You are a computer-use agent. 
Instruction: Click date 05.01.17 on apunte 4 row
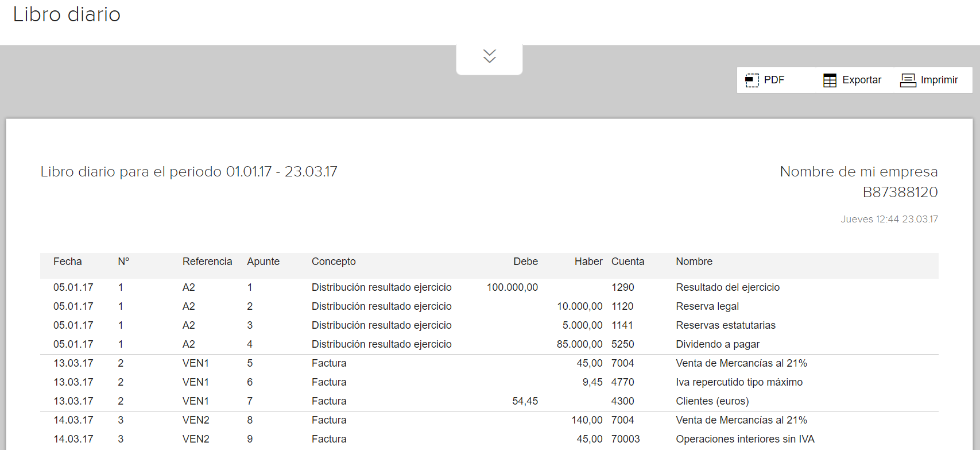click(x=73, y=344)
